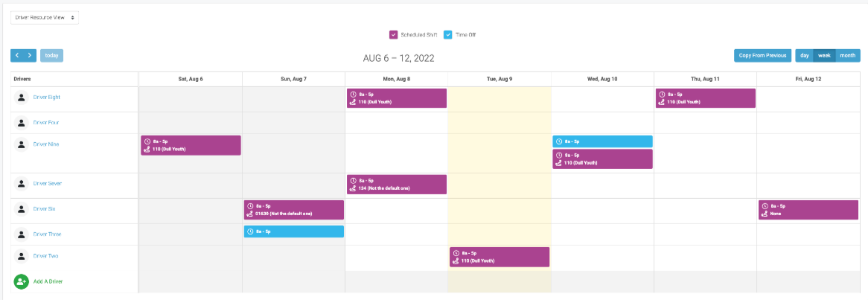
Task: Switch to the day view tab
Action: tap(804, 55)
